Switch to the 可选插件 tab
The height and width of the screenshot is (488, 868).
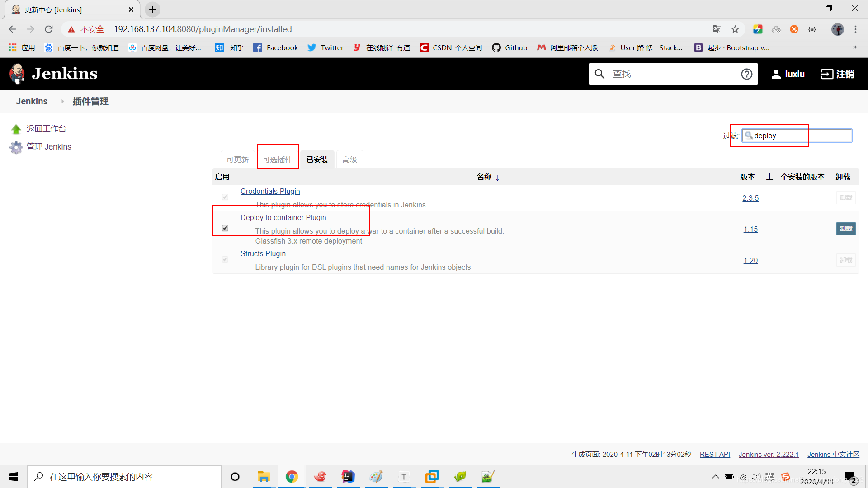pos(278,160)
